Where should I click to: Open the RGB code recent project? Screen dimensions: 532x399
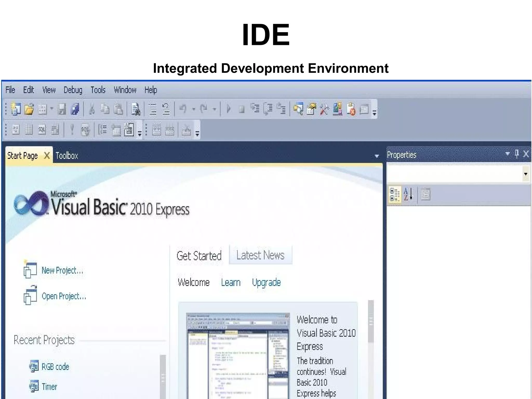pos(55,367)
